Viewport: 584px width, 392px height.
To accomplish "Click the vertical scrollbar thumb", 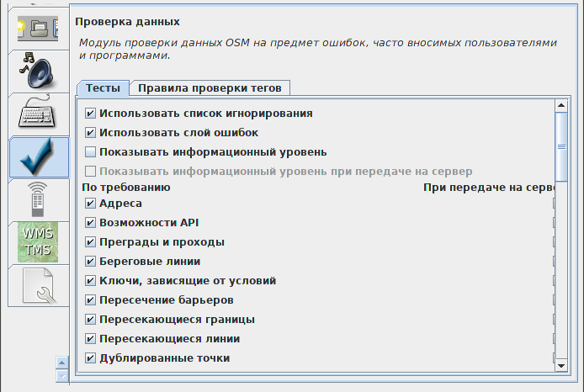I will (561, 146).
